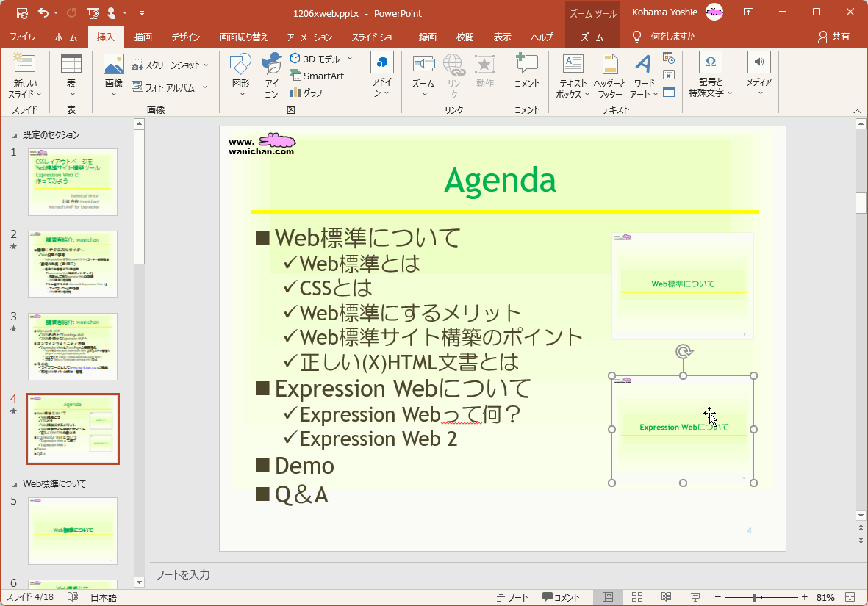This screenshot has width=868, height=606.
Task: Insert object icon in テキスト group
Action: 669,92
